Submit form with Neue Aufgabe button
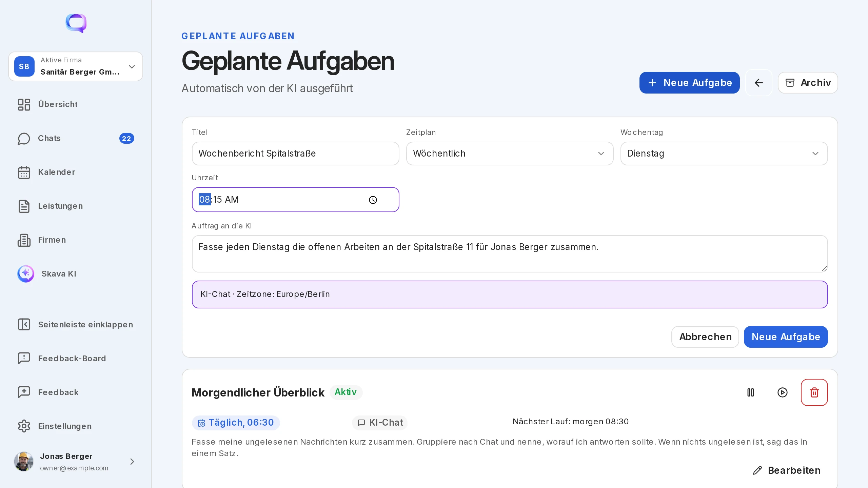The height and width of the screenshot is (488, 868). pyautogui.click(x=786, y=337)
